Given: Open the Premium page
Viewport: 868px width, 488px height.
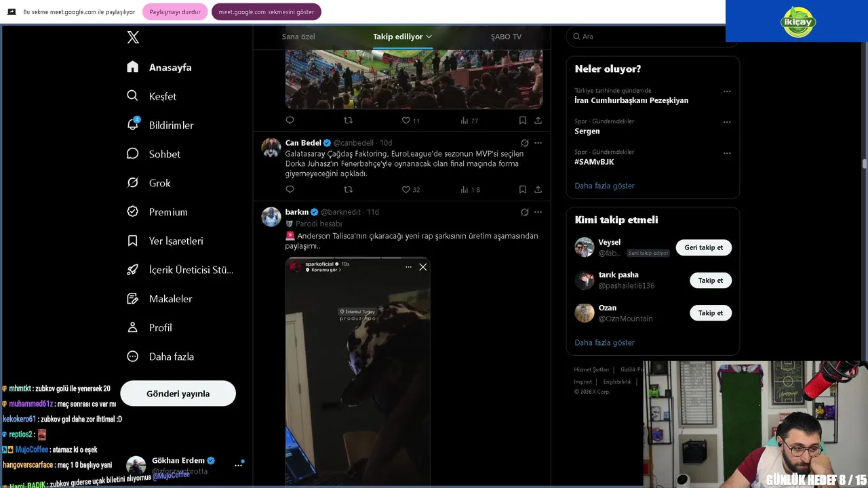Looking at the screenshot, I should click(157, 211).
